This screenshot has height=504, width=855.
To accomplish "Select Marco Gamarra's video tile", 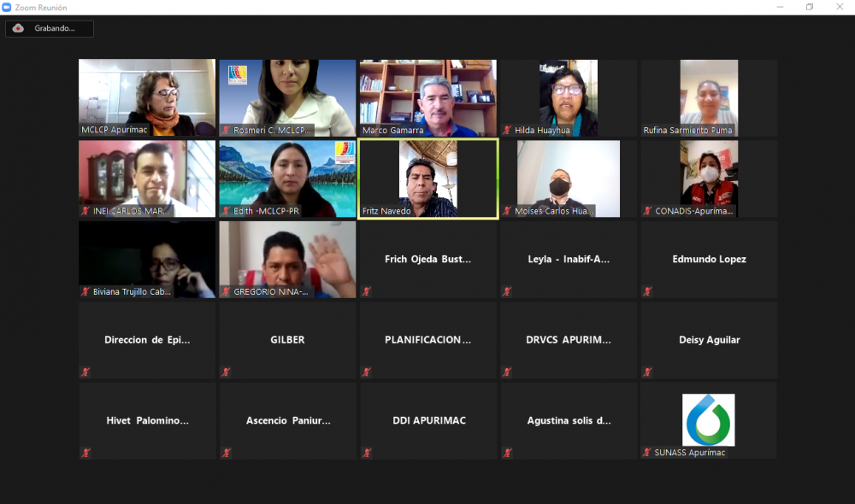I will pyautogui.click(x=427, y=97).
